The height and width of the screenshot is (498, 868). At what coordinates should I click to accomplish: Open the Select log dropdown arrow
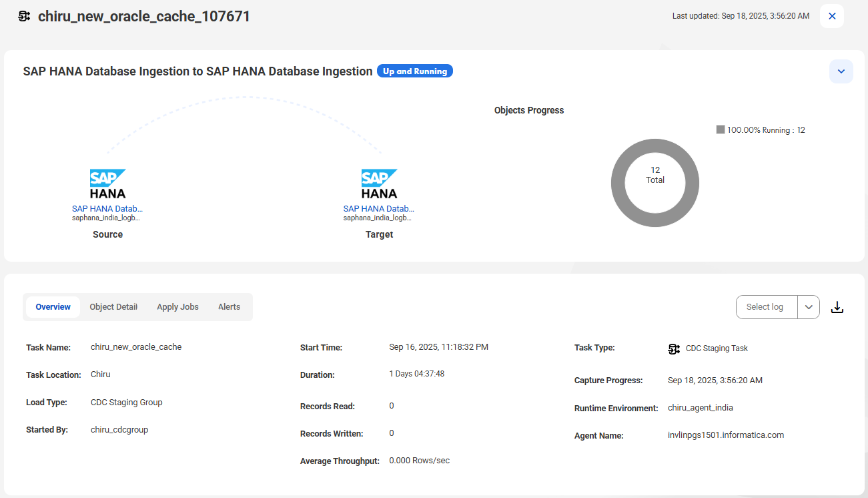809,307
